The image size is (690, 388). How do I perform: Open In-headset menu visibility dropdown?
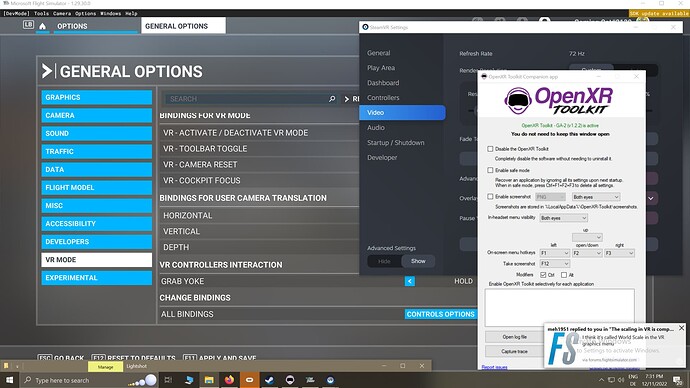point(564,218)
